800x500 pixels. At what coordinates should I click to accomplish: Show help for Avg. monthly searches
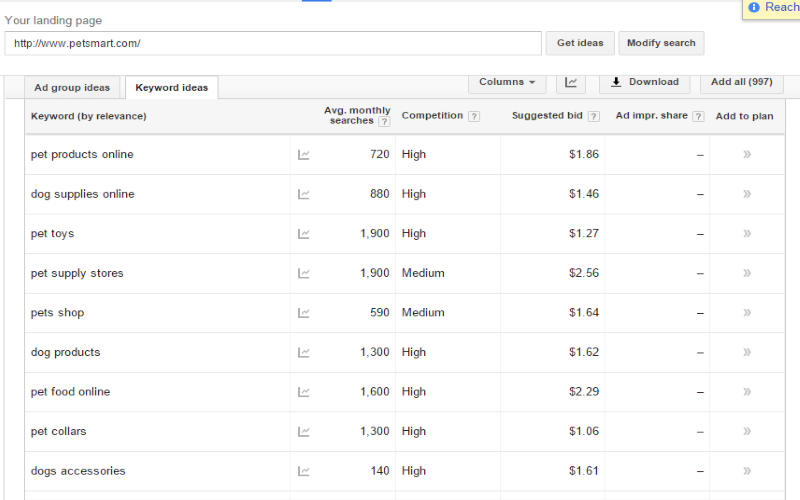384,121
